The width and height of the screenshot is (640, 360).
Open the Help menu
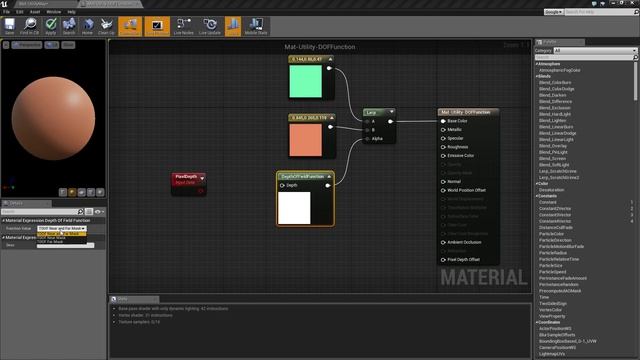click(x=71, y=12)
